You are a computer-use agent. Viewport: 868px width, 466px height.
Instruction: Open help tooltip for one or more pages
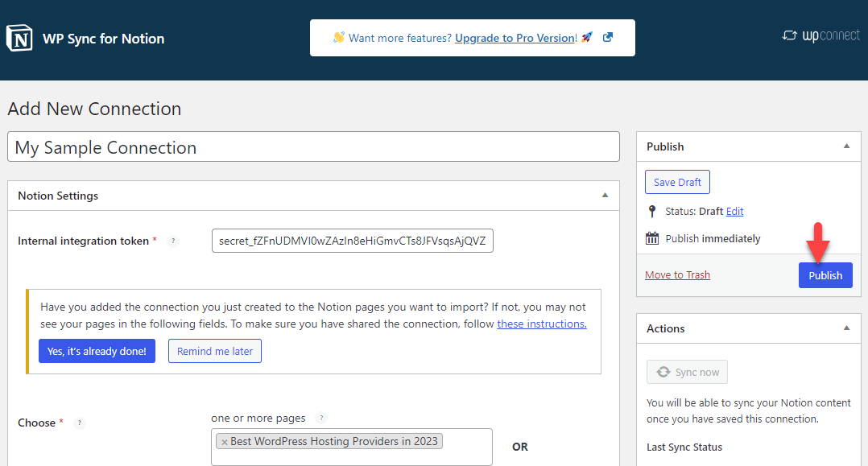tap(321, 418)
